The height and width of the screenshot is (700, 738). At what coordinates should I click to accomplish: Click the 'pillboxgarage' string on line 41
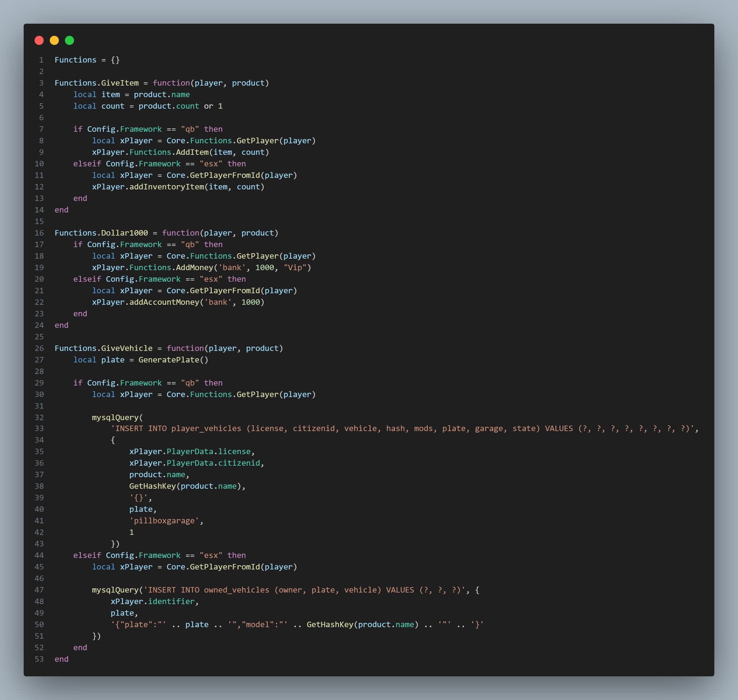tap(164, 521)
